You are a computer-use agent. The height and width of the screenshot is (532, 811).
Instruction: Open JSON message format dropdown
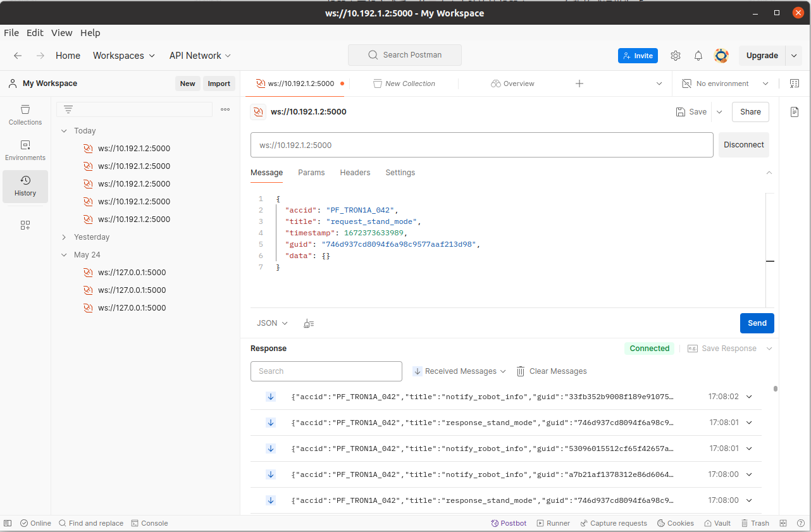272,323
